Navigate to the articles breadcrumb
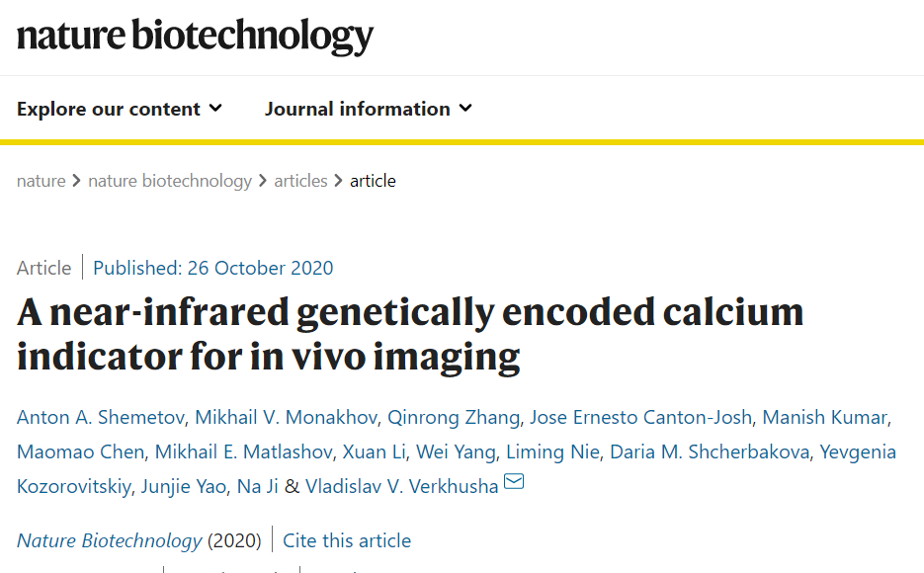 tap(300, 181)
